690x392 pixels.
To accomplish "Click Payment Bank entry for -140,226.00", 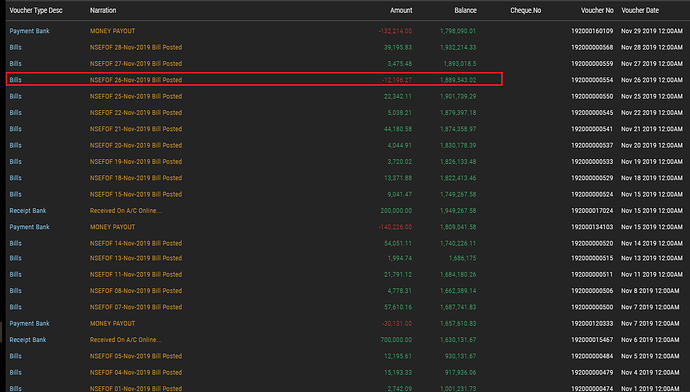I will 29,227.
